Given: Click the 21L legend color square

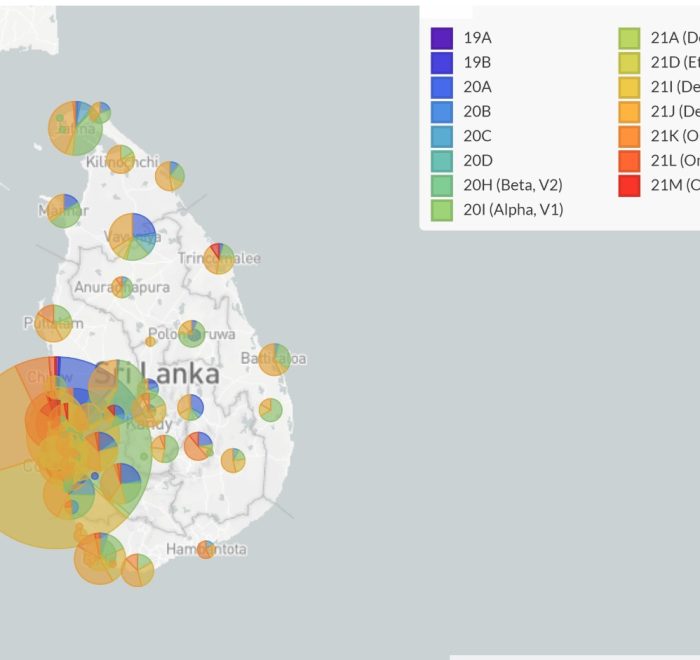Looking at the screenshot, I should pos(629,160).
